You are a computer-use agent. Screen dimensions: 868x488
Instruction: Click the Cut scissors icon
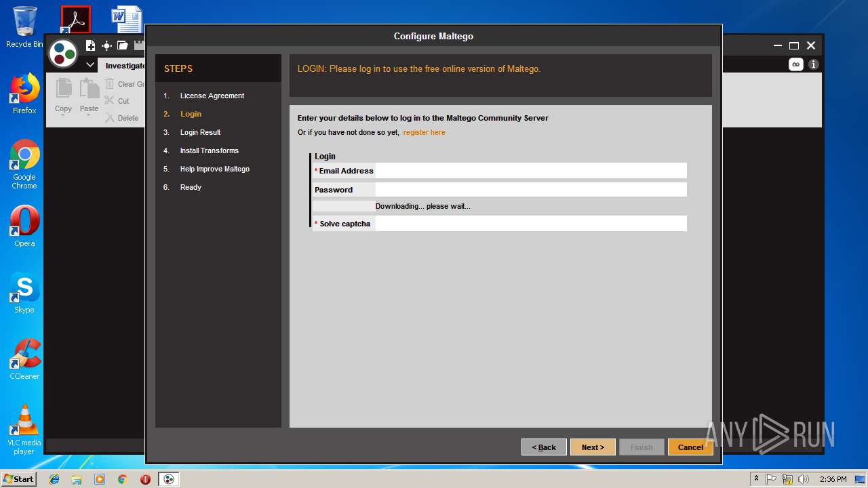(x=110, y=101)
